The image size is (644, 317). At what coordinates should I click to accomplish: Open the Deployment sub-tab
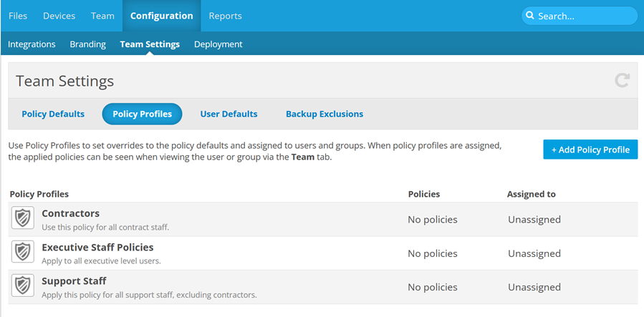(x=218, y=44)
